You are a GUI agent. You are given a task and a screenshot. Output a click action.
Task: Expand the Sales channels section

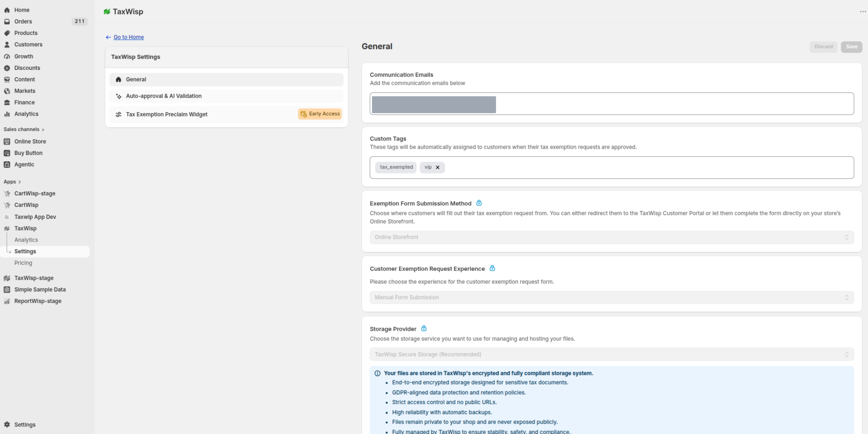24,129
